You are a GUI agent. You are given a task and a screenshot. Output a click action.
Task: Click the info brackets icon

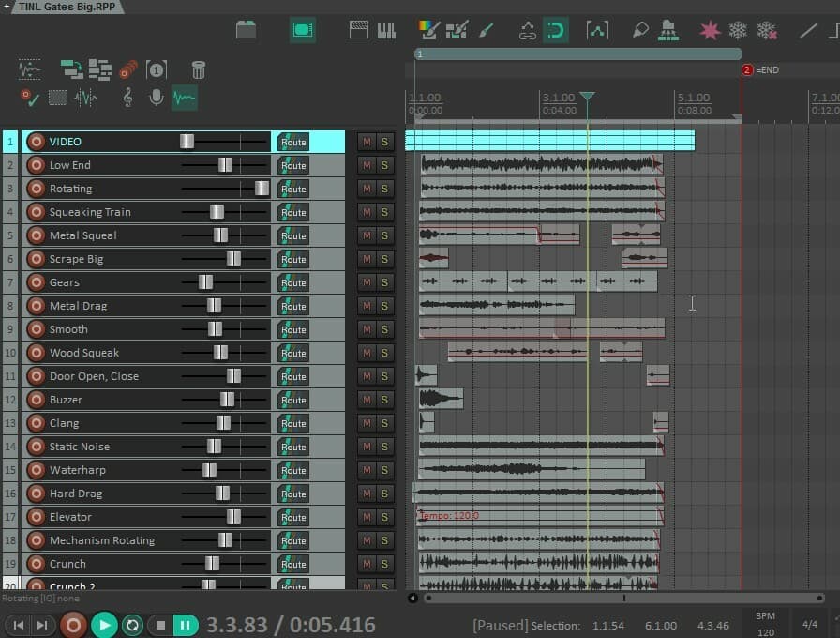point(157,69)
